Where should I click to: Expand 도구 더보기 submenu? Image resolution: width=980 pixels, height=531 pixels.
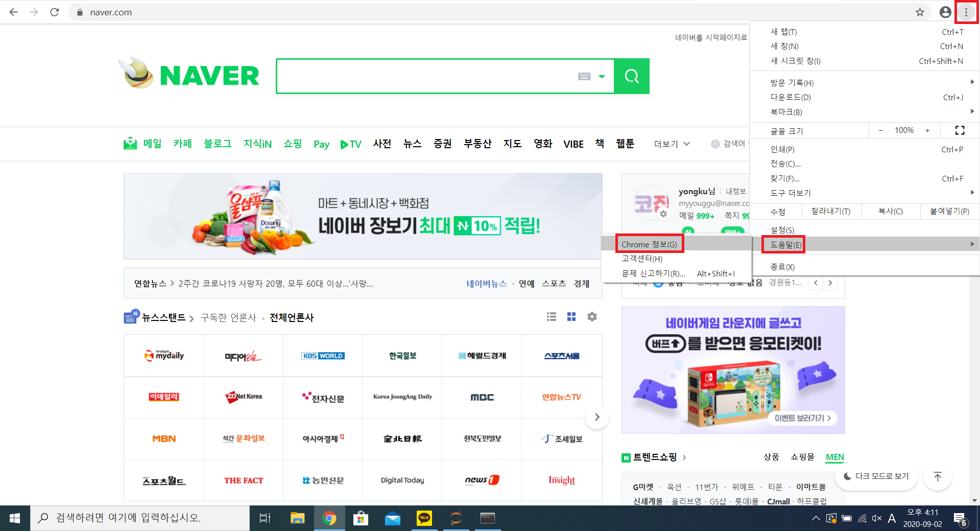[865, 193]
